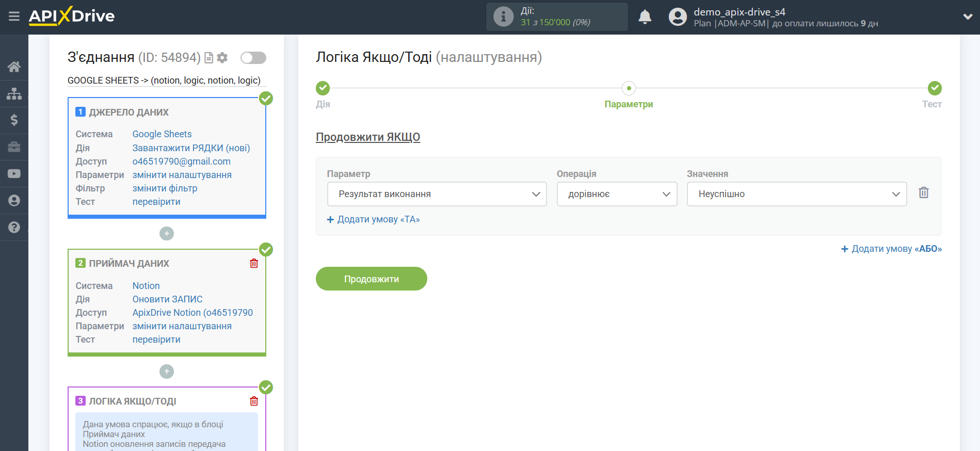
Task: Add an «АБО» condition
Action: 891,249
